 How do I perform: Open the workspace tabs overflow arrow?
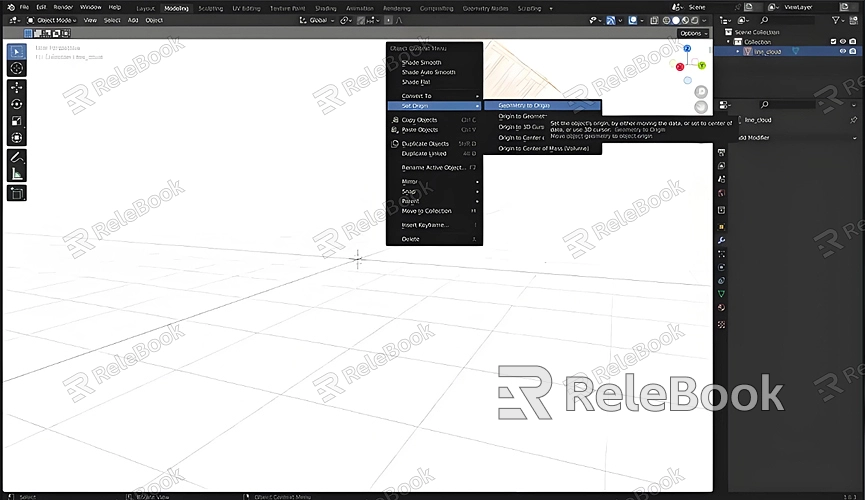(x=551, y=8)
